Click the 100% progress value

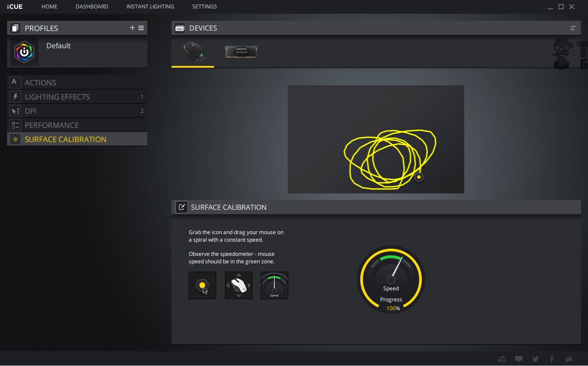tap(393, 308)
